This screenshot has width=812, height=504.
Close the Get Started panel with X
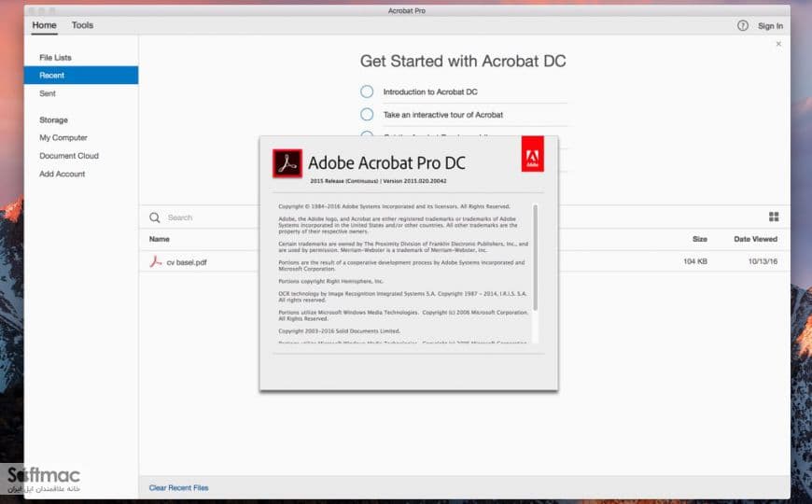pyautogui.click(x=778, y=44)
